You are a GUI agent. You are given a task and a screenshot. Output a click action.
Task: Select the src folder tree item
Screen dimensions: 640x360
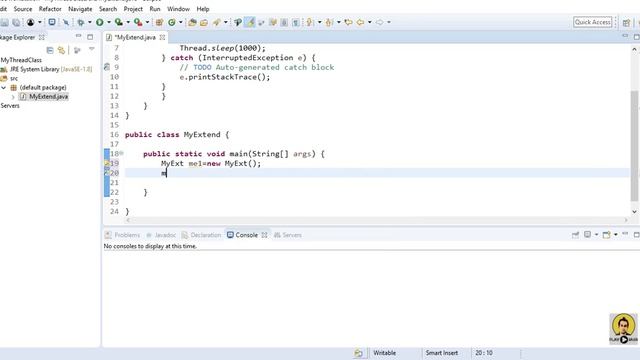pos(10,78)
